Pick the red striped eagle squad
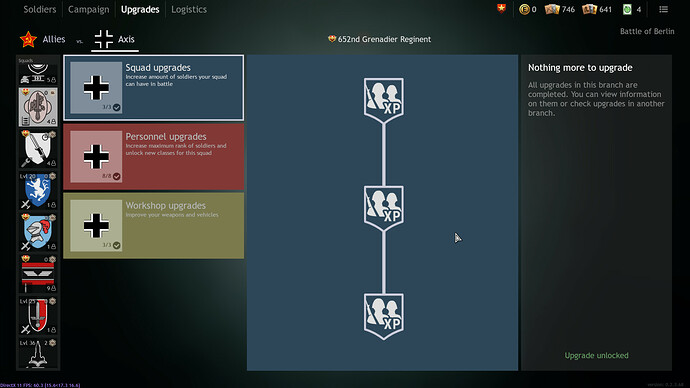The width and height of the screenshot is (690, 388). pos(38,274)
